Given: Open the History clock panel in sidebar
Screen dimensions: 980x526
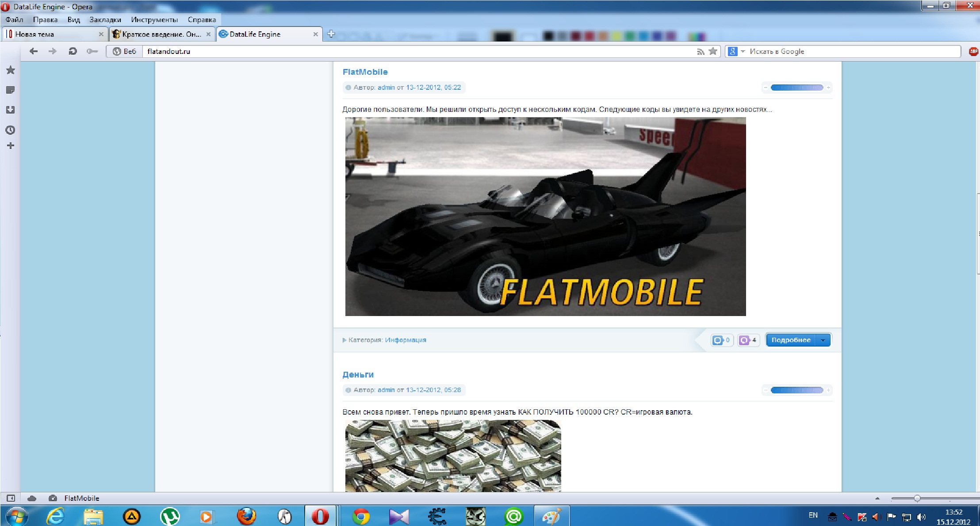Looking at the screenshot, I should click(x=11, y=130).
